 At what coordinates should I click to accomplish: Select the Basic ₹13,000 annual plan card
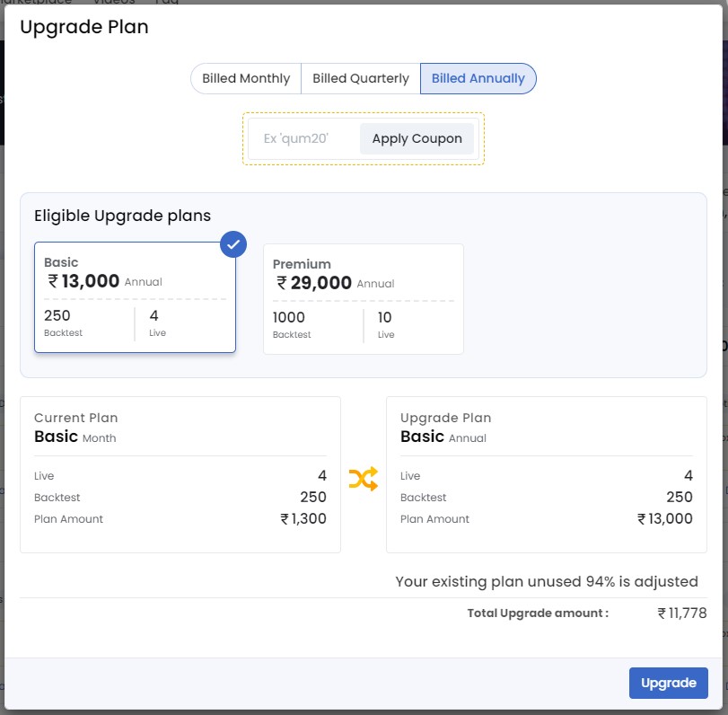[x=135, y=298]
